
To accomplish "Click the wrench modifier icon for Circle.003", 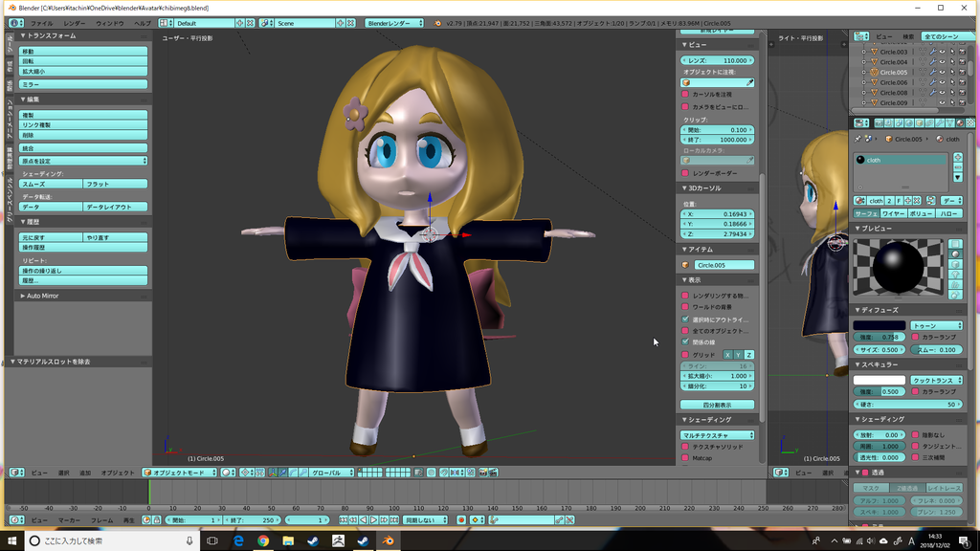I will coord(932,52).
